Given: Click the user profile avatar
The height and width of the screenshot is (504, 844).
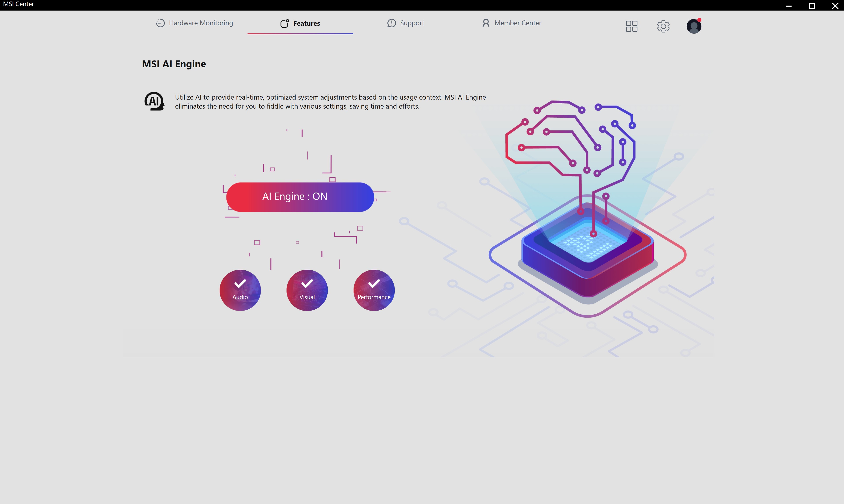Looking at the screenshot, I should 694,26.
